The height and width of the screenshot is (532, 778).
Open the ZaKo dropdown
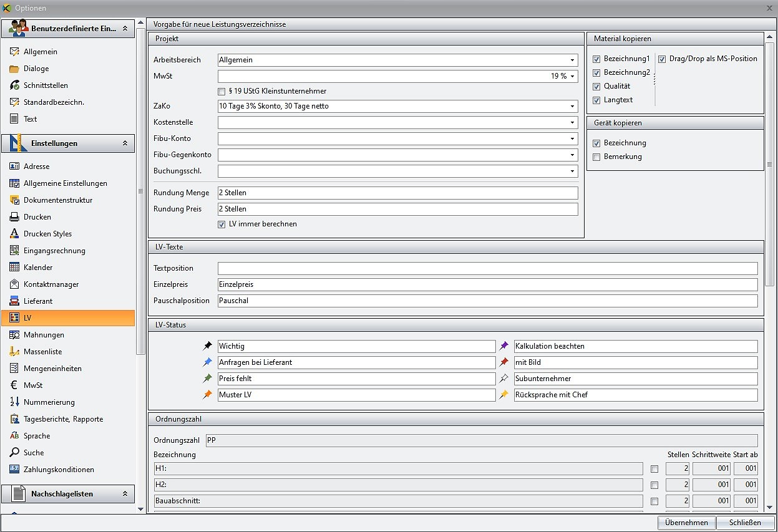572,107
